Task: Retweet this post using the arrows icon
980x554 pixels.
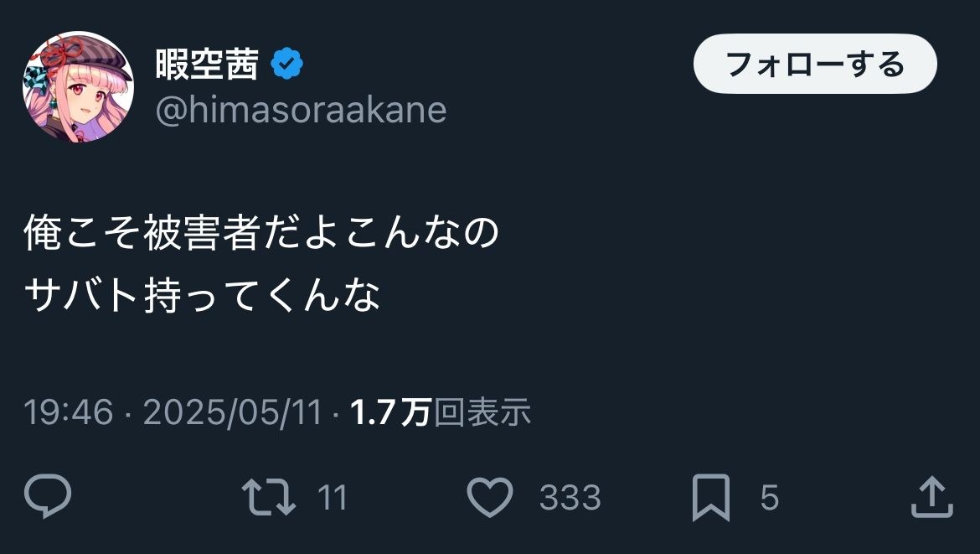Action: pyautogui.click(x=268, y=497)
